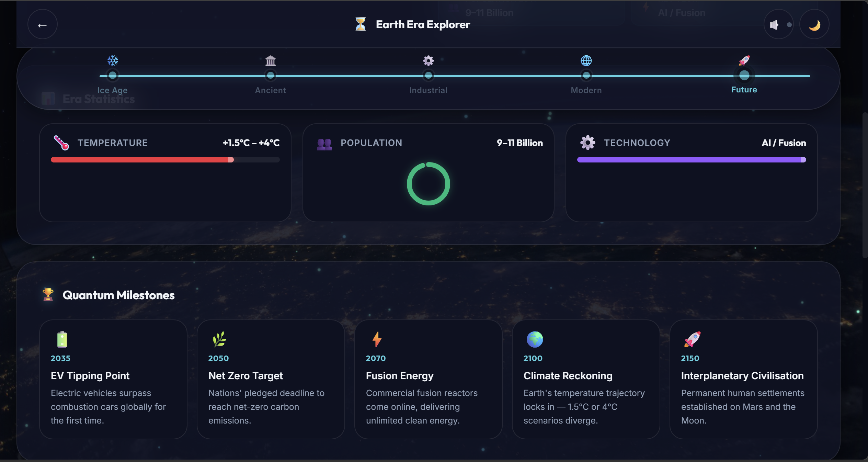Image resolution: width=868 pixels, height=462 pixels.
Task: Select the Future era label
Action: [x=744, y=90]
